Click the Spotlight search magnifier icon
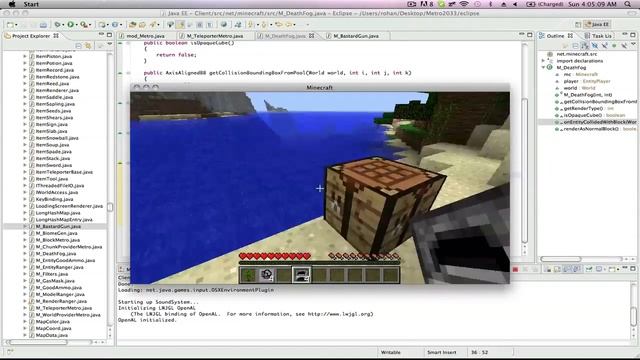Viewport: 640px width, 360px height. coord(627,4)
